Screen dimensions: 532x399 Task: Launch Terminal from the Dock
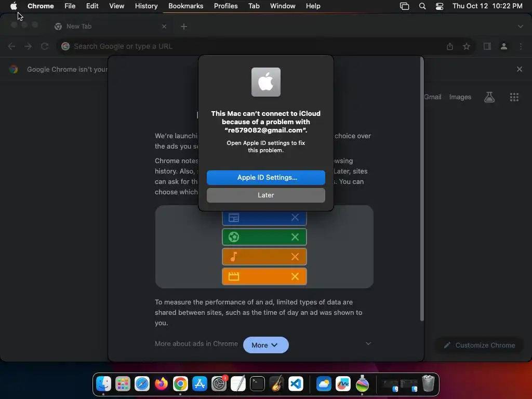click(x=257, y=384)
